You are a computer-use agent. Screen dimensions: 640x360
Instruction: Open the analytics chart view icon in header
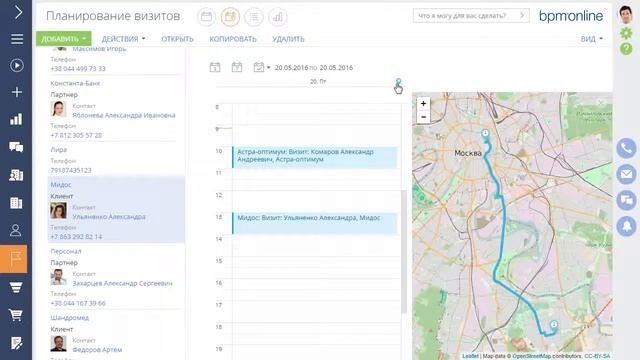[x=278, y=17]
